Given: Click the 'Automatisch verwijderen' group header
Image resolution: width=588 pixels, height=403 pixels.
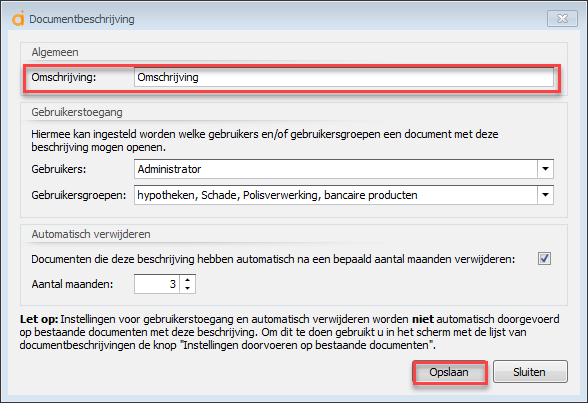Looking at the screenshot, I should 91,234.
